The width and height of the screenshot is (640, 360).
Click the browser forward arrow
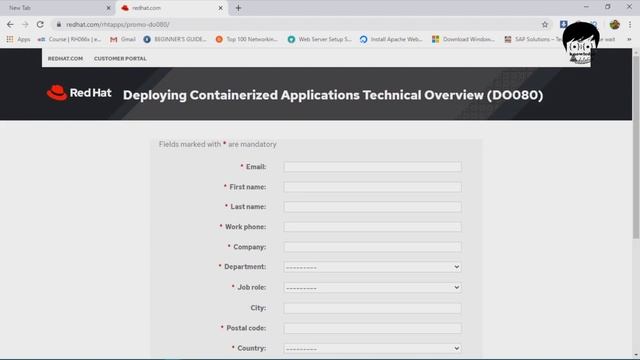click(25, 24)
